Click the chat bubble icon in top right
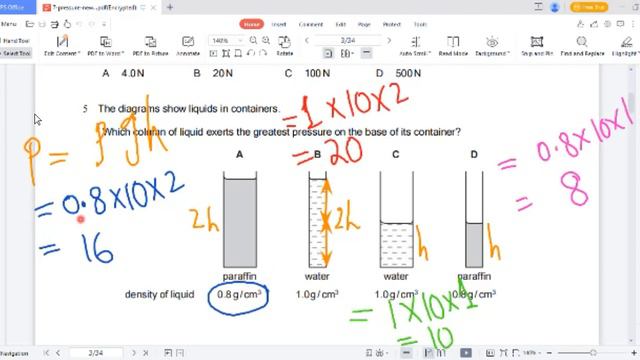Screen dimensions: 640x360 click(x=620, y=24)
